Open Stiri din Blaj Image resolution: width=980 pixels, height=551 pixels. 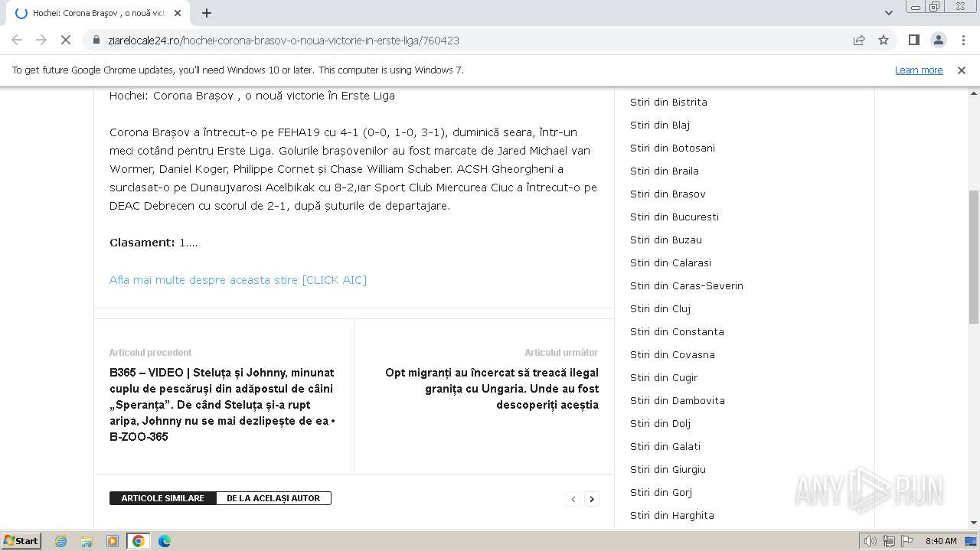pos(660,125)
